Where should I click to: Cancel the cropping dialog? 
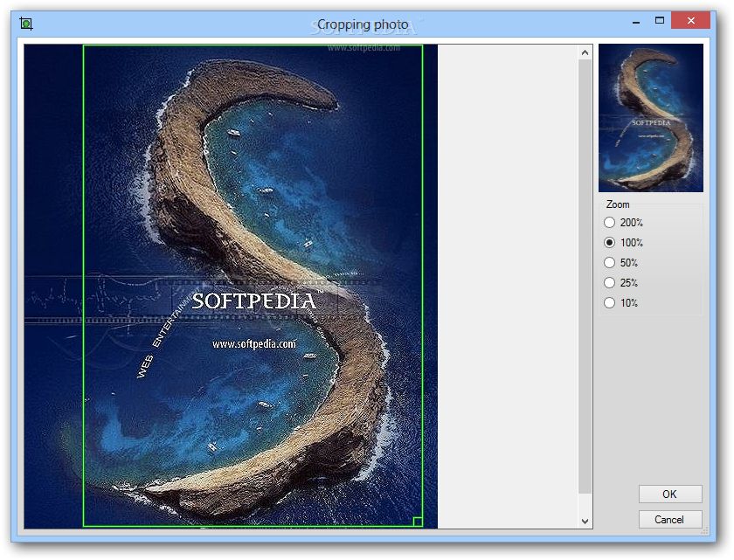pyautogui.click(x=670, y=519)
